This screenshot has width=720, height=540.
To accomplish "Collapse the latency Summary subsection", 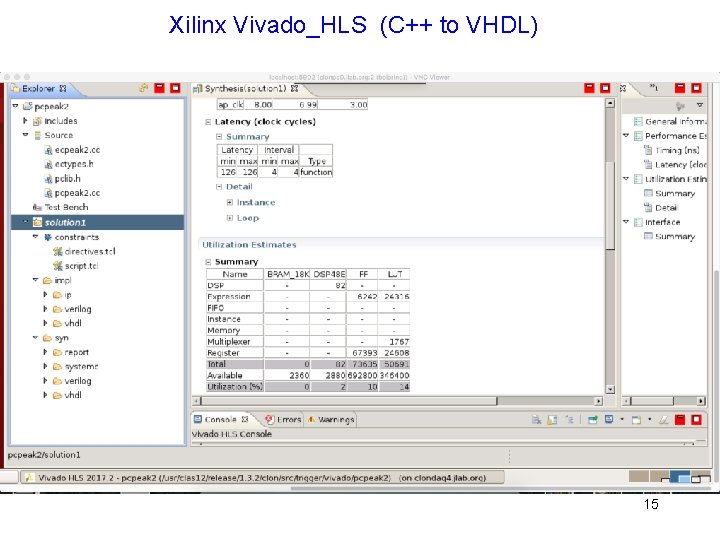I will tap(219, 136).
